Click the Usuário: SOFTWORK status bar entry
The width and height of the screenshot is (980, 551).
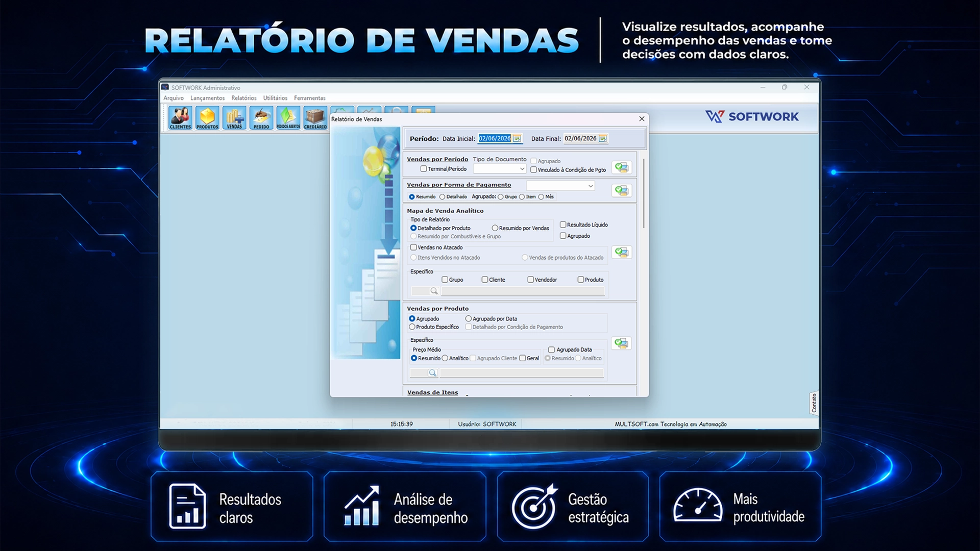[487, 424]
